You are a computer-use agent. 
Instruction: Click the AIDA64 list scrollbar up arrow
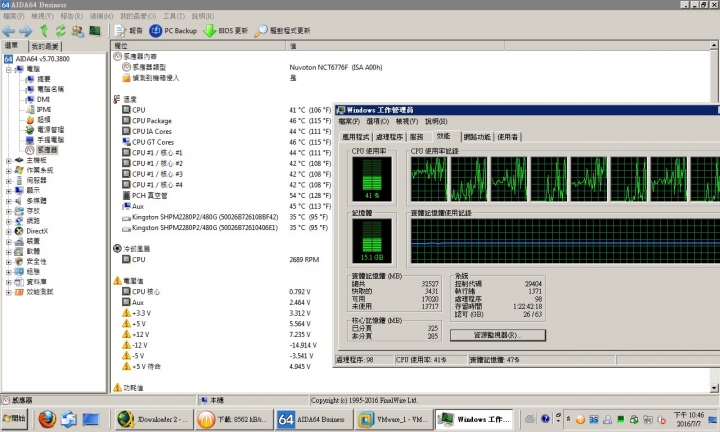click(x=714, y=45)
